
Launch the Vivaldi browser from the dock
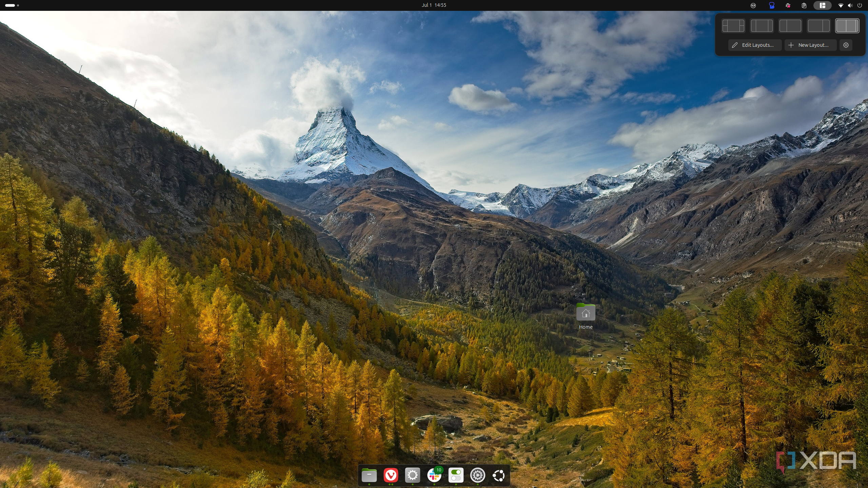[391, 475]
